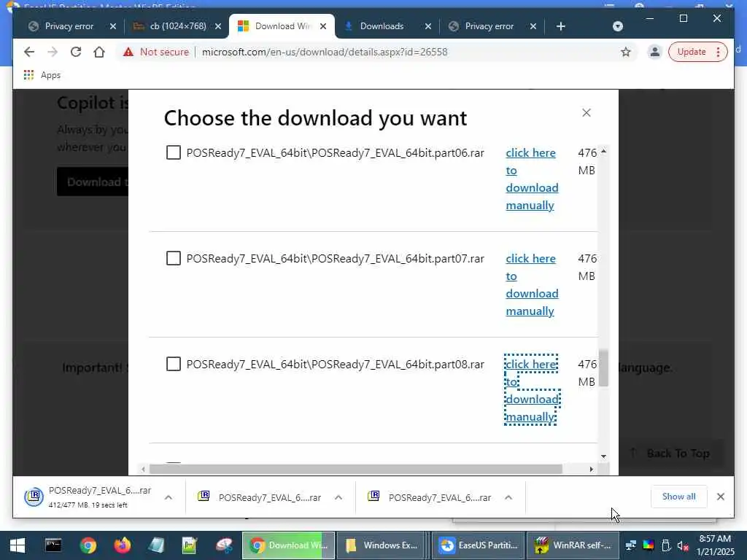
Task: Click the dialog scrollbar down arrow
Action: (x=603, y=456)
